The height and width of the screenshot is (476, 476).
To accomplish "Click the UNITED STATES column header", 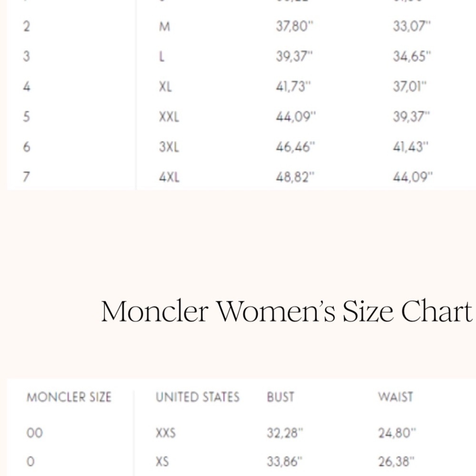I will [x=198, y=397].
